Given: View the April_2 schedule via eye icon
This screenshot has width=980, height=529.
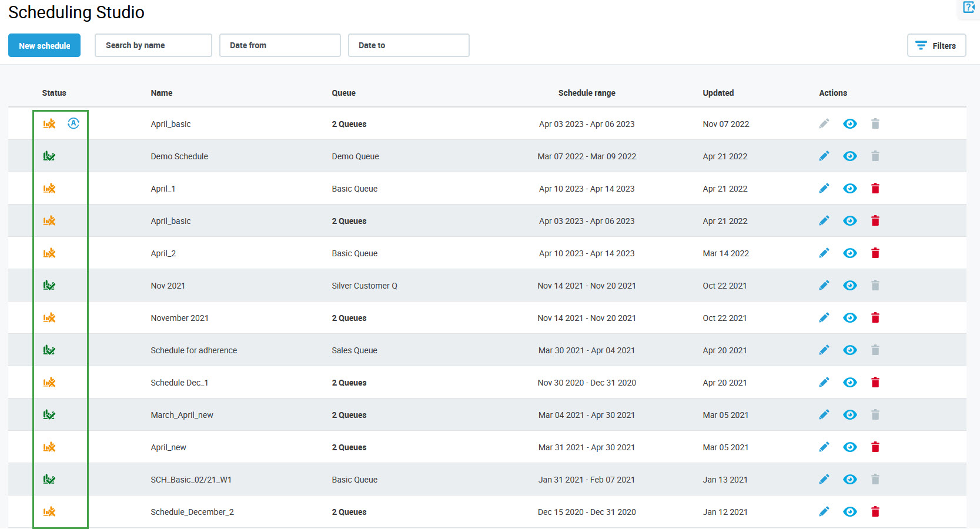Looking at the screenshot, I should coord(849,253).
